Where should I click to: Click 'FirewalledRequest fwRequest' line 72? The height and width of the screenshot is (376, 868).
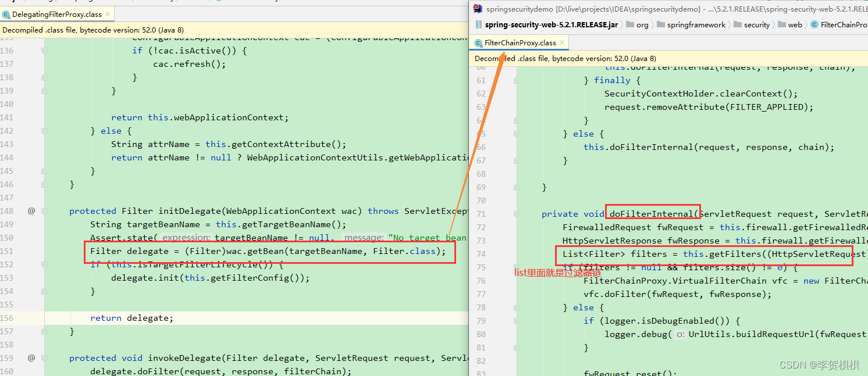click(715, 227)
